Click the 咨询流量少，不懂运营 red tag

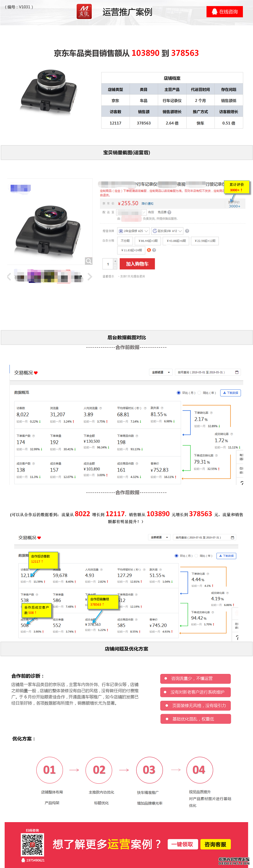click(x=196, y=678)
